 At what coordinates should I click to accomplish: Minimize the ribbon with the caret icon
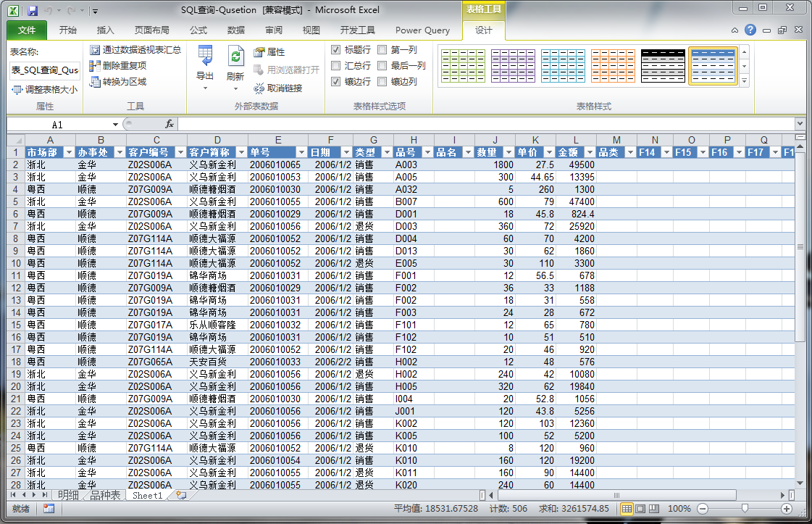tap(734, 30)
